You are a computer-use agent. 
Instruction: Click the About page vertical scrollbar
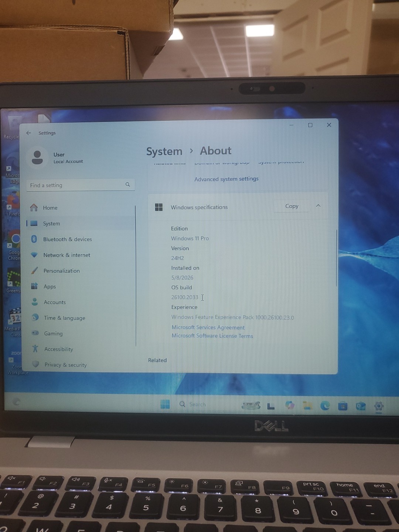pos(336,258)
